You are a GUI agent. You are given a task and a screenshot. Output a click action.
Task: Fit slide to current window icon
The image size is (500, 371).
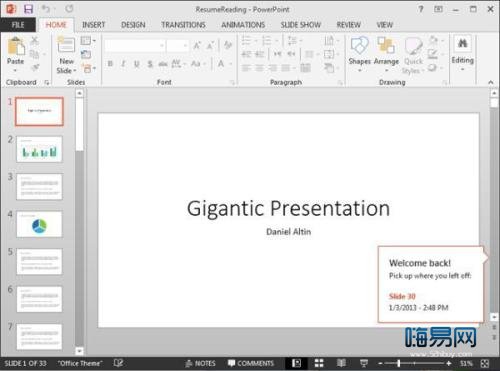click(485, 363)
